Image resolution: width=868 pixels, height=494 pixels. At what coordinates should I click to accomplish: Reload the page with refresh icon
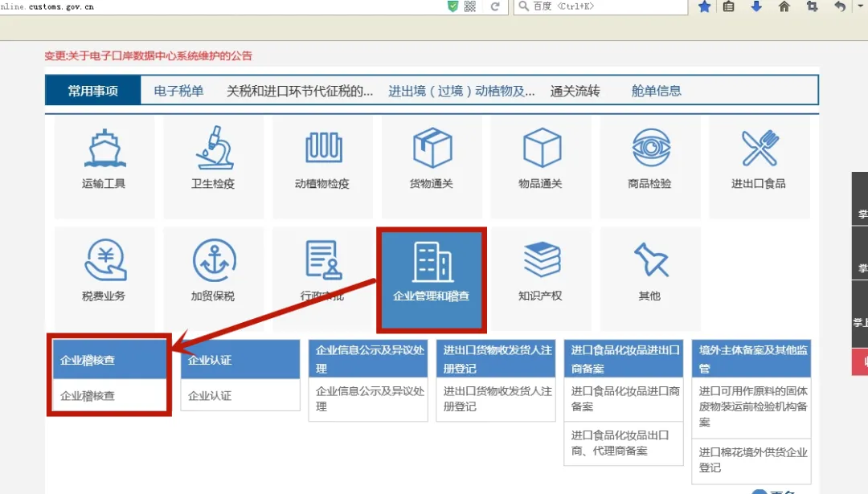[495, 6]
